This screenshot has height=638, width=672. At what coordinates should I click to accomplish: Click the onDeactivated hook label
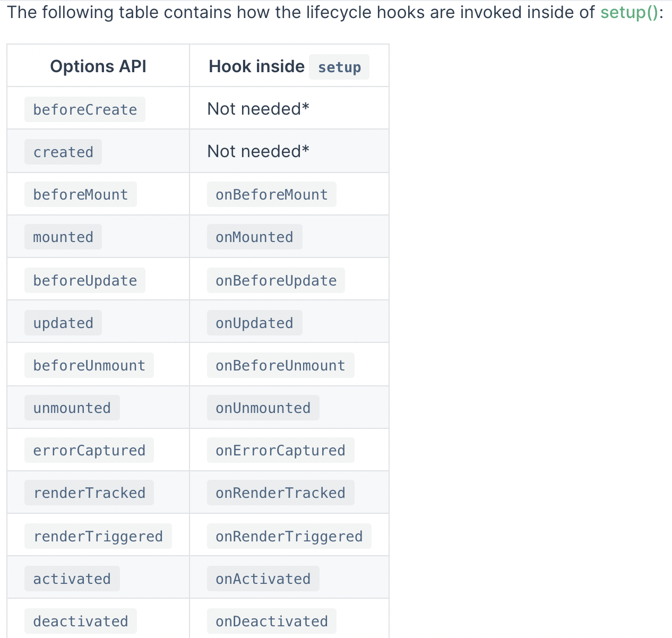click(271, 622)
